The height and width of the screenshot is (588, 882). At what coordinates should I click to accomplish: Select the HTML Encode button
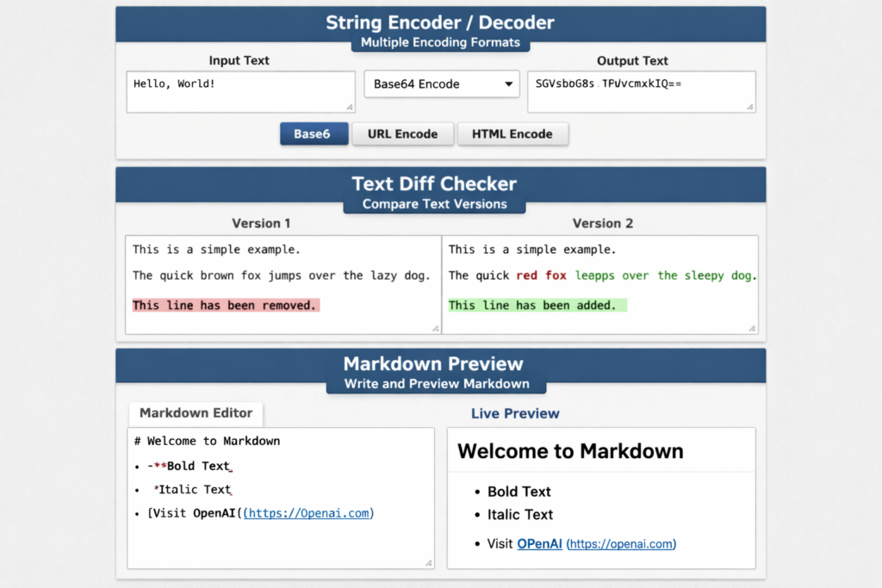512,134
